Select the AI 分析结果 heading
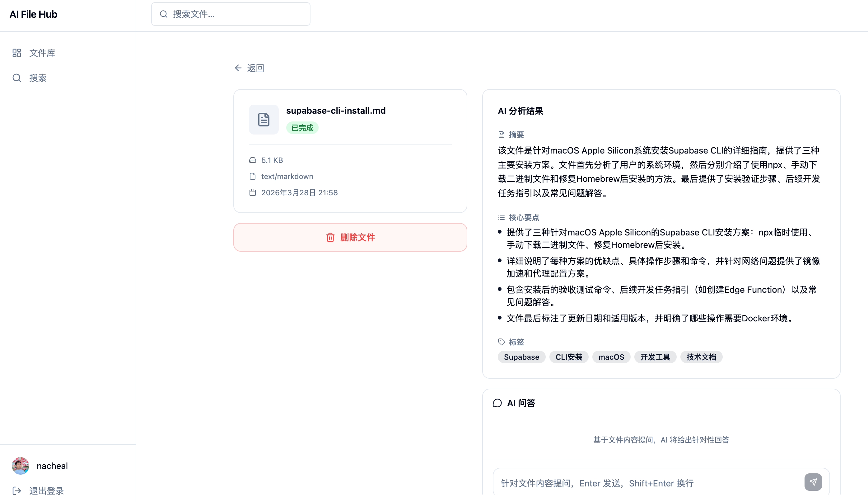Image resolution: width=868 pixels, height=502 pixels. (520, 111)
